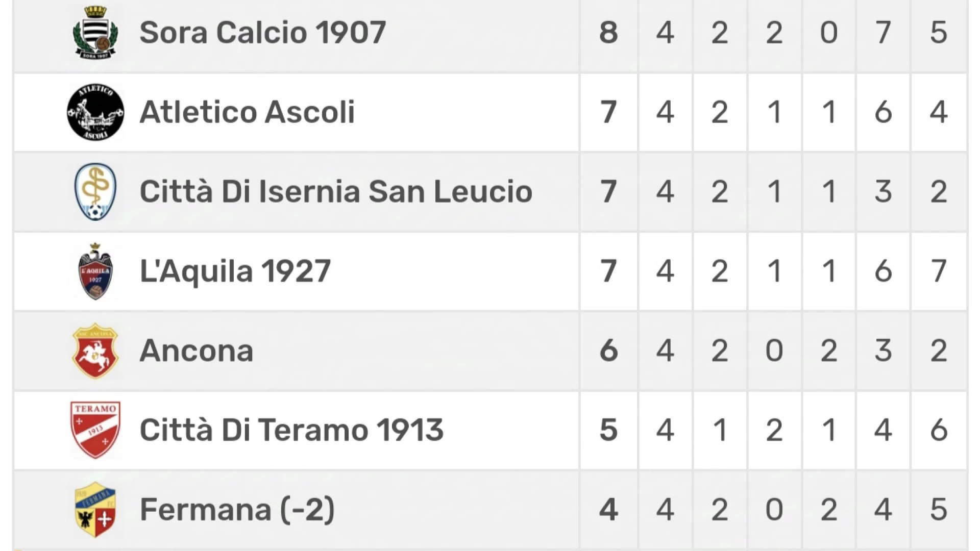980x551 pixels.
Task: Open the Sora Calcio 1907 team name
Action: tap(263, 33)
